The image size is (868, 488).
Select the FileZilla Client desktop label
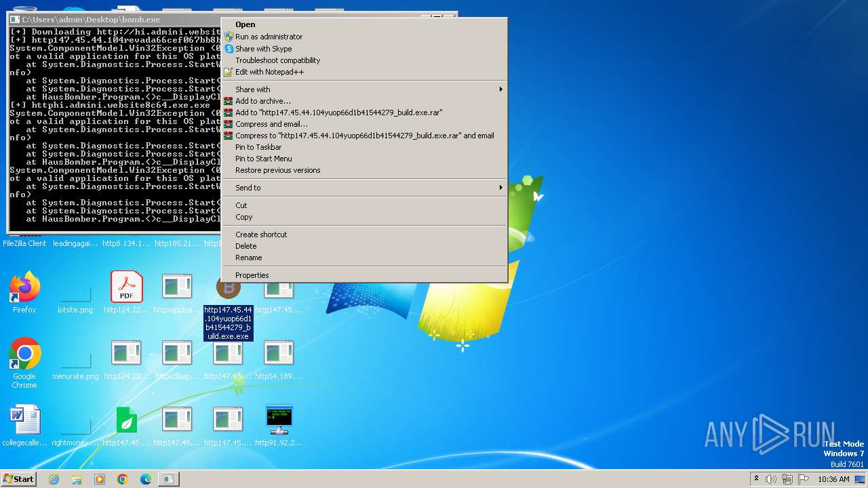pos(24,243)
